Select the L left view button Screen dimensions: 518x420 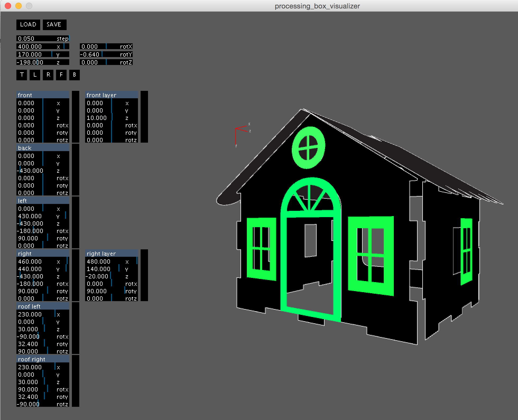coord(35,75)
